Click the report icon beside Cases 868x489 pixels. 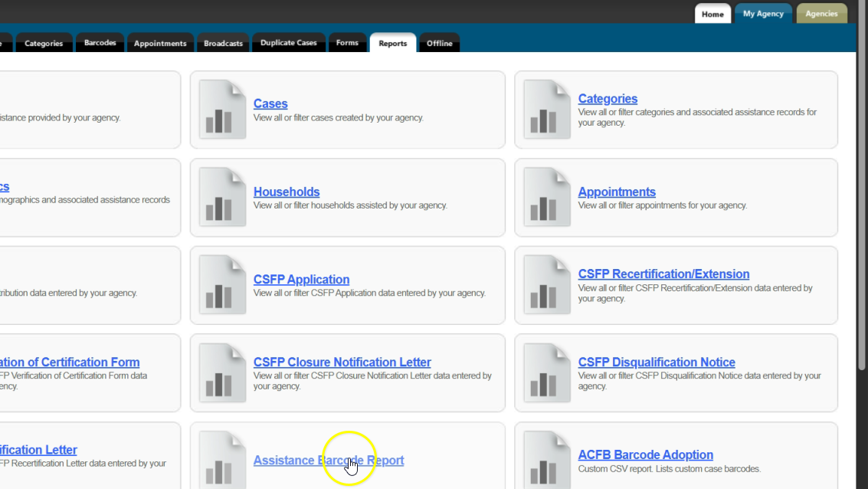pyautogui.click(x=222, y=110)
